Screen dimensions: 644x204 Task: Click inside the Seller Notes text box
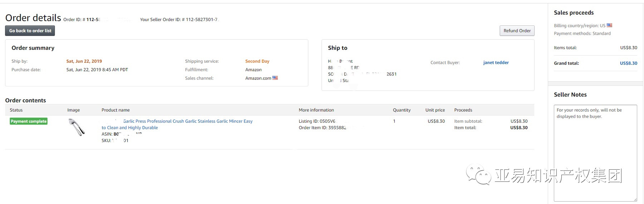point(595,154)
